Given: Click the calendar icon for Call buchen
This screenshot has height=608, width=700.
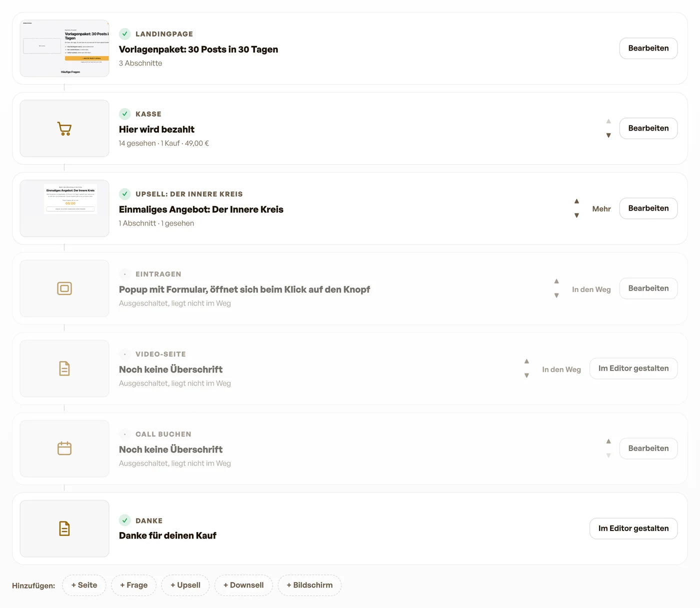Looking at the screenshot, I should click(64, 448).
